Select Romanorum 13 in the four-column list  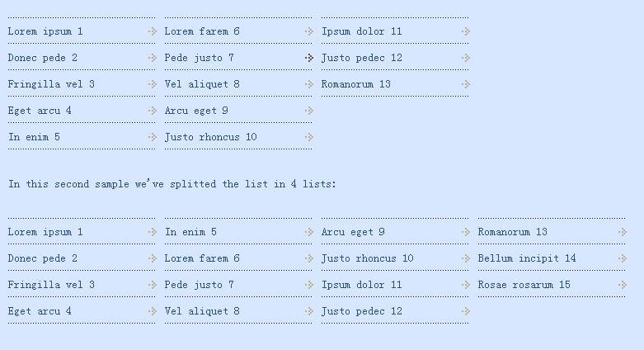click(x=512, y=232)
